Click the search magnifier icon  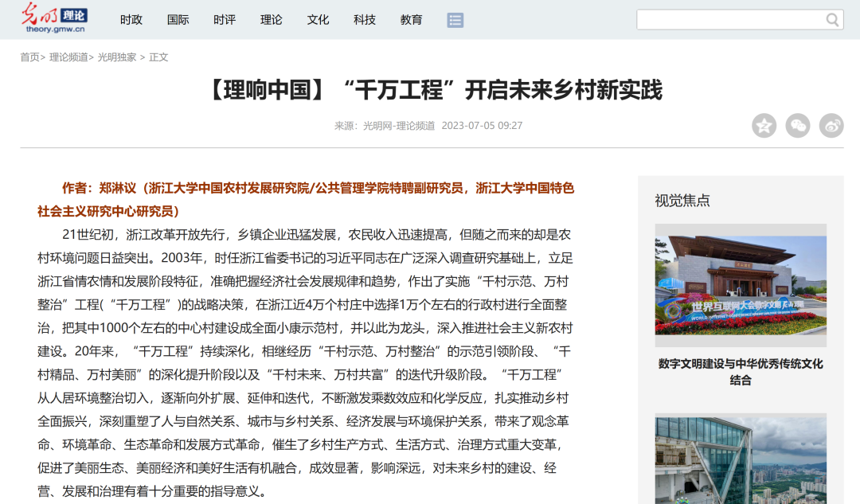[x=832, y=20]
